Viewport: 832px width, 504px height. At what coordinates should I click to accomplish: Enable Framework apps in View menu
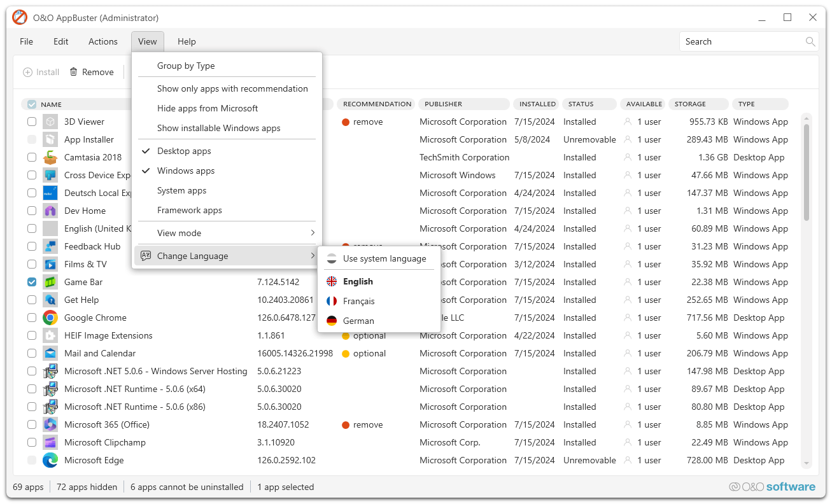point(227,210)
